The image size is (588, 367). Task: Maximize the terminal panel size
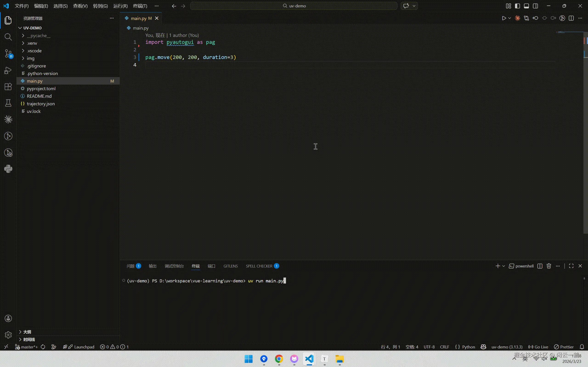(x=571, y=266)
